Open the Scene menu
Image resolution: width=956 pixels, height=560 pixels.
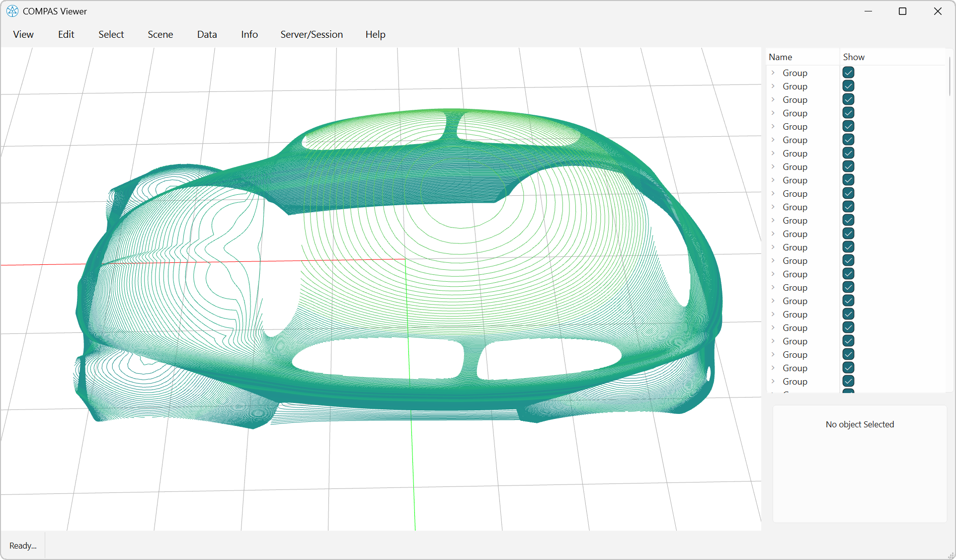point(160,34)
